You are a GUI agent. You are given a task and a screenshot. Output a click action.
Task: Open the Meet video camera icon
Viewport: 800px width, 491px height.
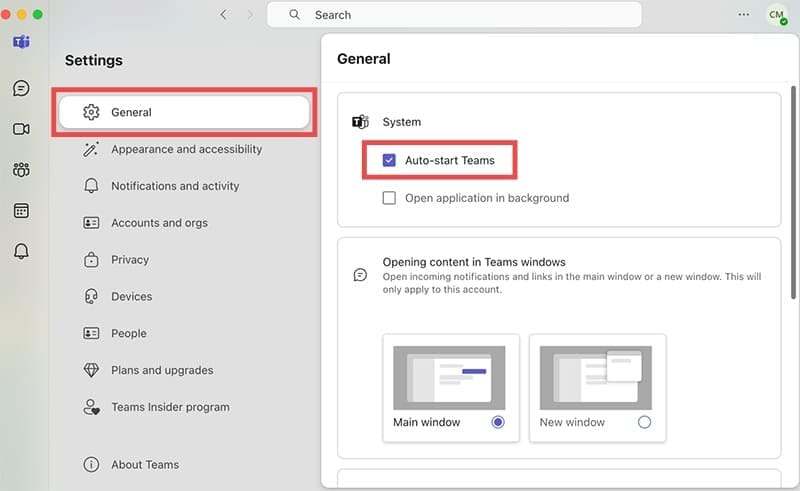[x=21, y=129]
